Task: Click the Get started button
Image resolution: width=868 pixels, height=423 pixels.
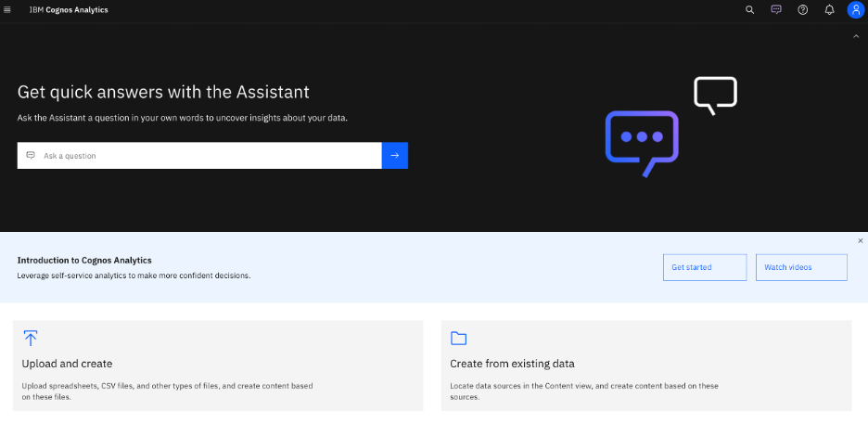Action: coord(705,267)
